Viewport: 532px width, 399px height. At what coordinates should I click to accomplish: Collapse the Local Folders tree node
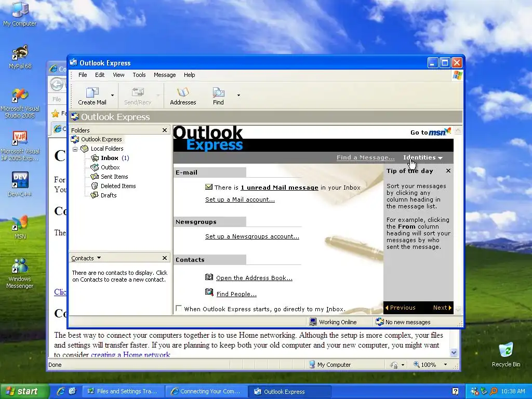75,149
